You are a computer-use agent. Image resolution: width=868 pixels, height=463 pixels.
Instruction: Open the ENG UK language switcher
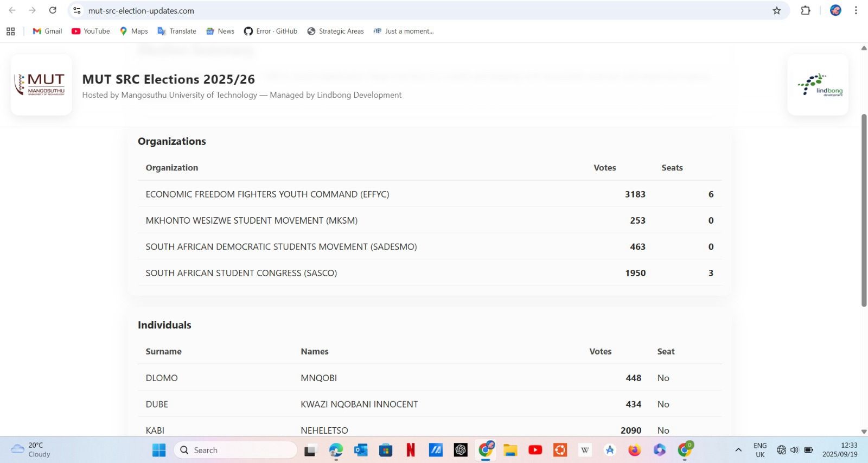click(760, 450)
